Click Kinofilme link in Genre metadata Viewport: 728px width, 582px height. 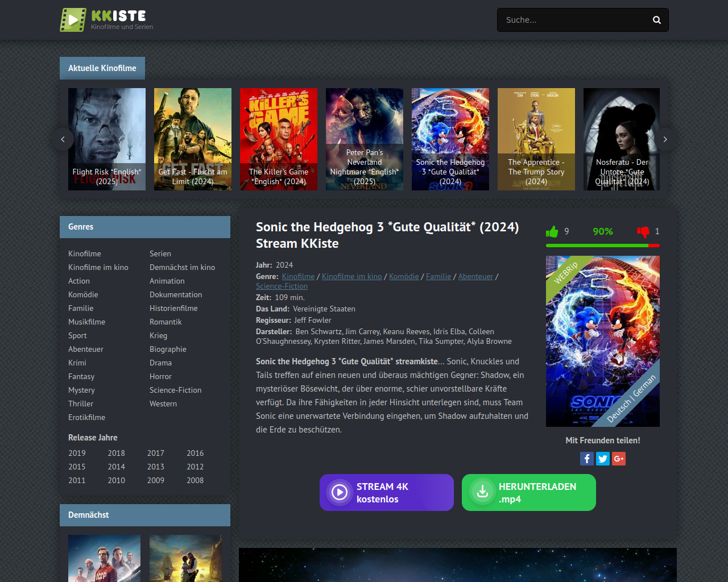click(298, 276)
